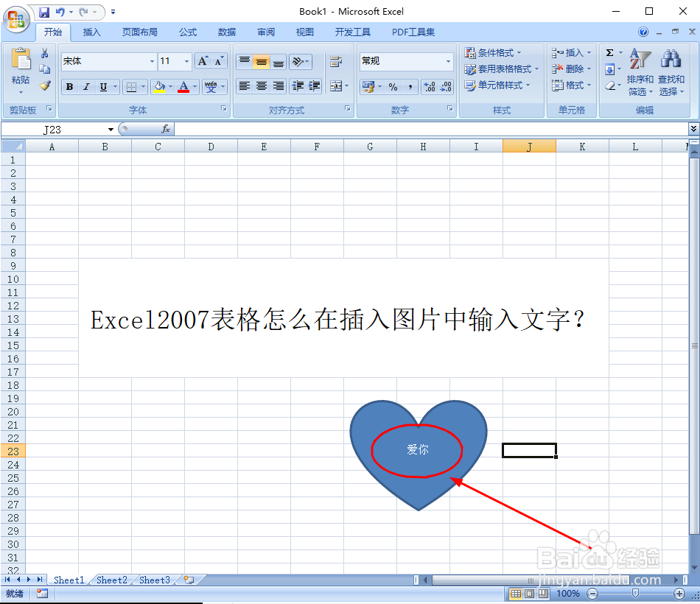Open Find and Select (查找和选择)
This screenshot has height=604, width=700.
coord(671,72)
